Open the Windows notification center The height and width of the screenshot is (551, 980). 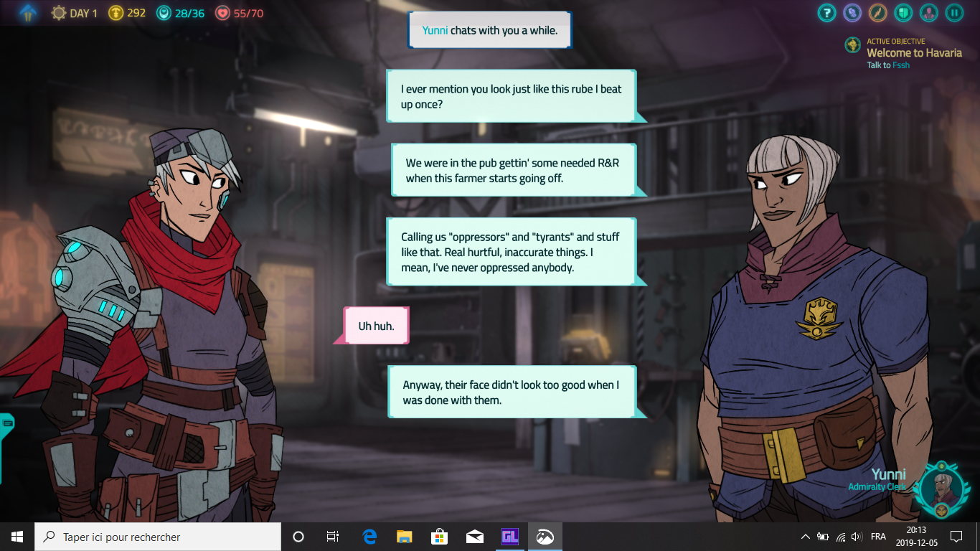(x=956, y=537)
